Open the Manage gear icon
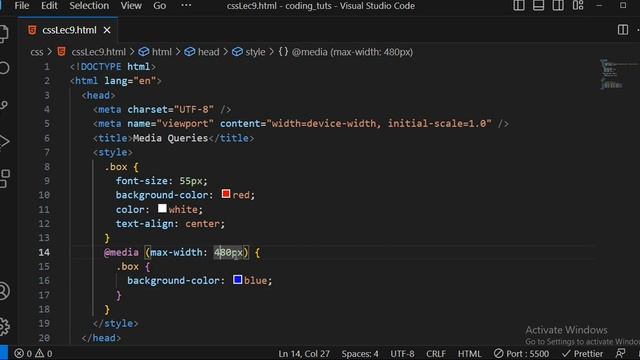The image size is (640, 360). [4, 327]
